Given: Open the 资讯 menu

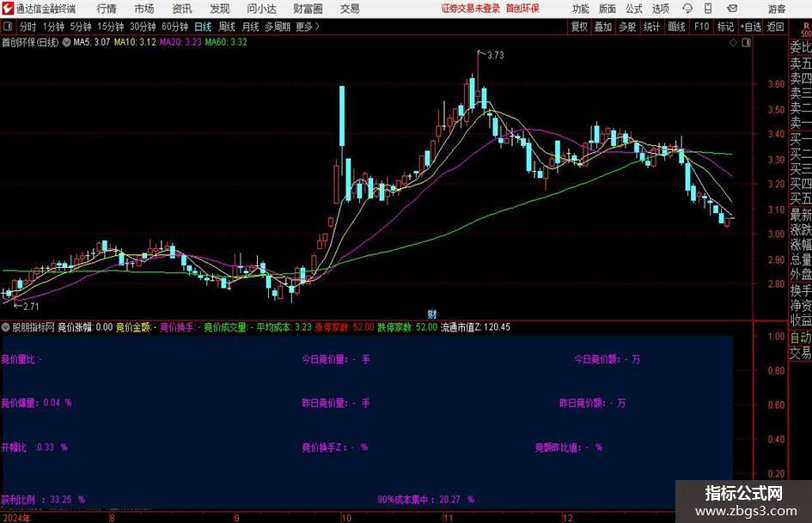Looking at the screenshot, I should click(182, 9).
